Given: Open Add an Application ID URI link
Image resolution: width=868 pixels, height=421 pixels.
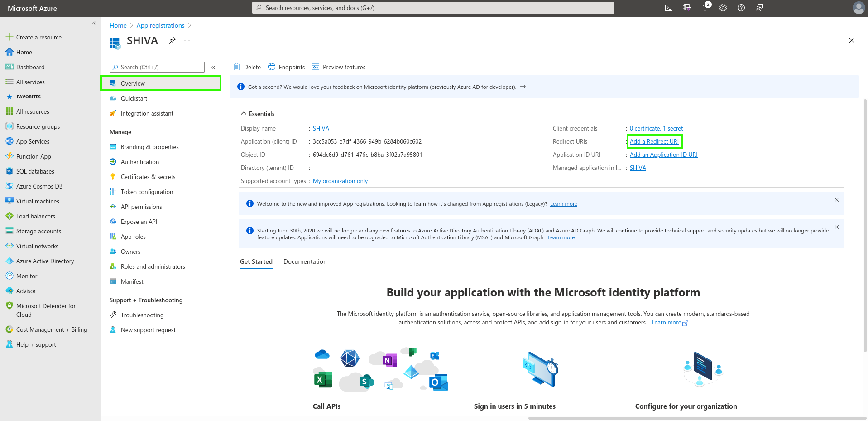Looking at the screenshot, I should (x=663, y=155).
